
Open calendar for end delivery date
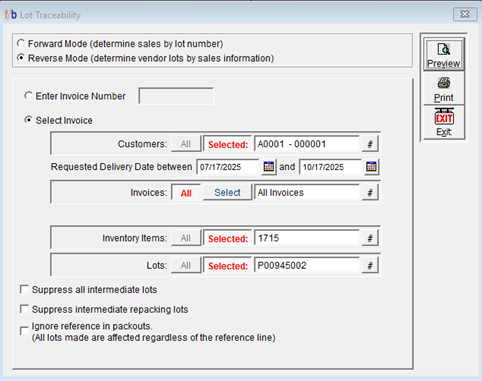371,167
